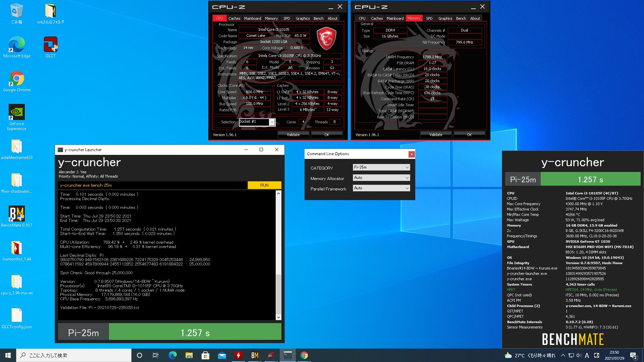Open the notification center icon
This screenshot has width=644, height=362.
633,355
